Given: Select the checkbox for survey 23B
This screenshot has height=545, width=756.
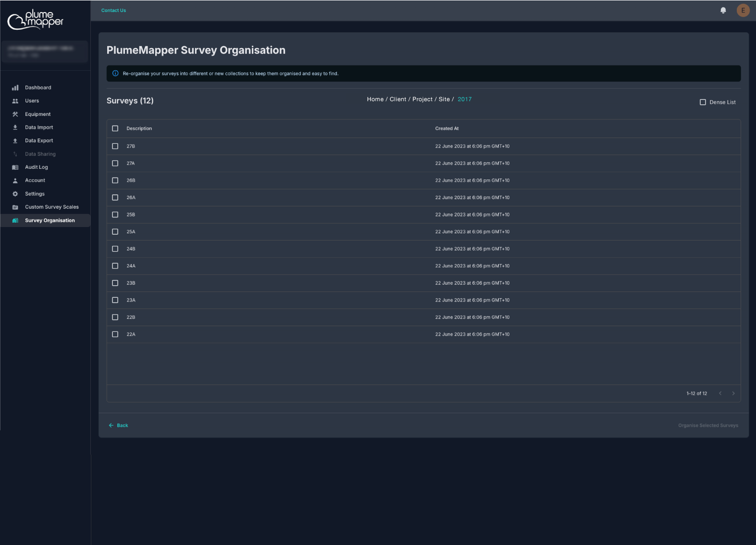Looking at the screenshot, I should click(115, 283).
